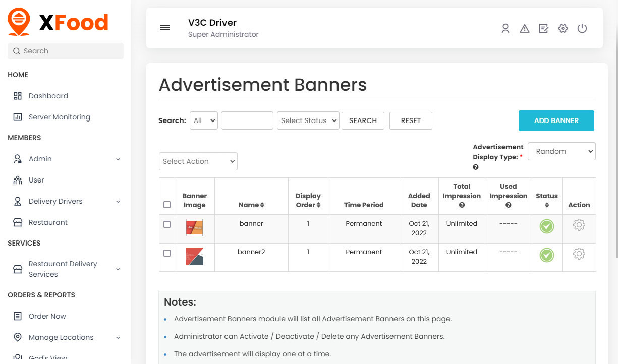Open the settings gear in the header

tap(563, 29)
